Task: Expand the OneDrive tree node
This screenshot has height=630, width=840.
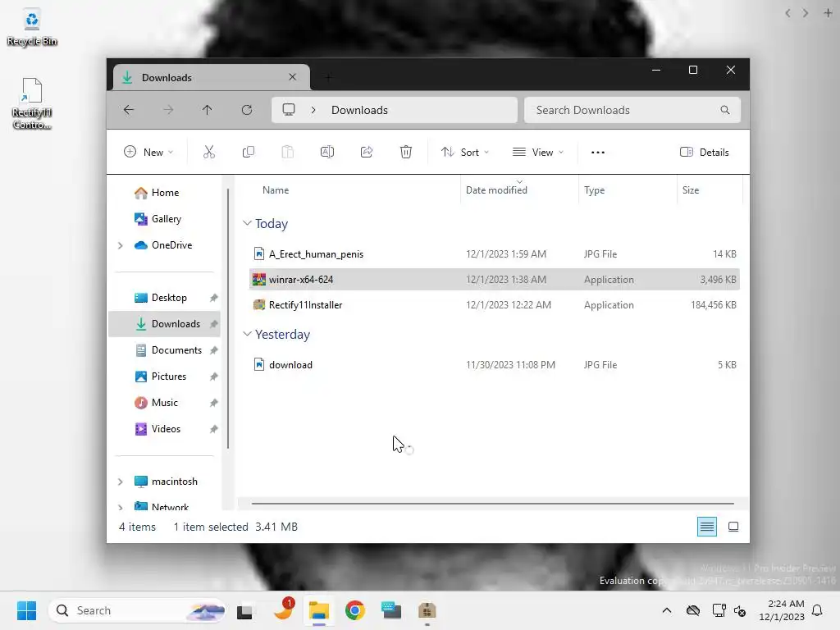Action: point(120,245)
